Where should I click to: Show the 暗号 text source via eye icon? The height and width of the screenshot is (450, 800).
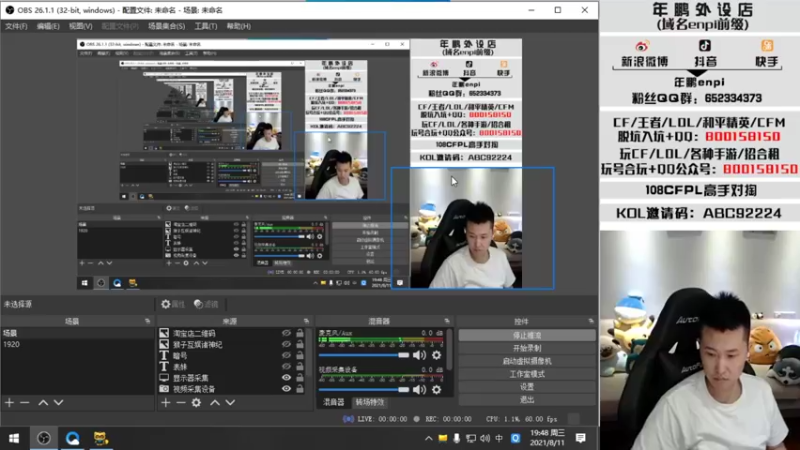[x=286, y=356]
